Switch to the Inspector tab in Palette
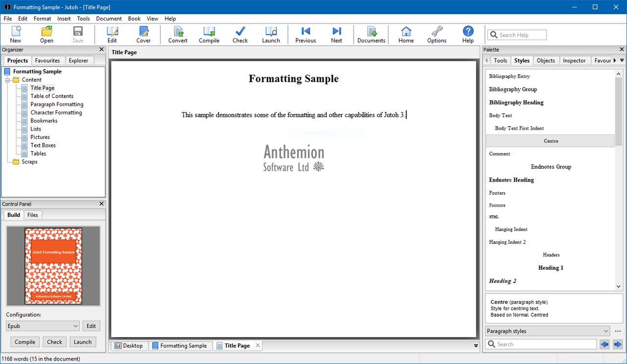 pos(575,61)
